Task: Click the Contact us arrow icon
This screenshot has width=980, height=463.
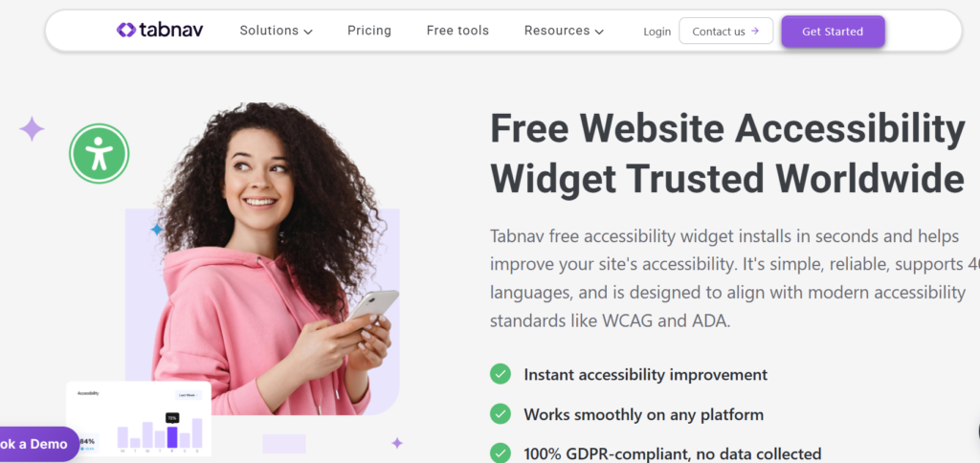Action: click(x=755, y=31)
